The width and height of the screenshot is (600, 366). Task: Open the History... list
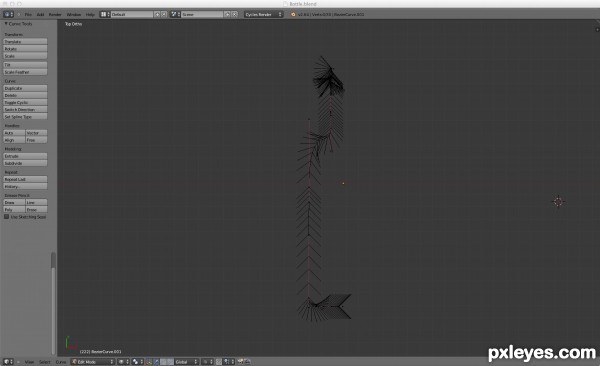tap(25, 186)
